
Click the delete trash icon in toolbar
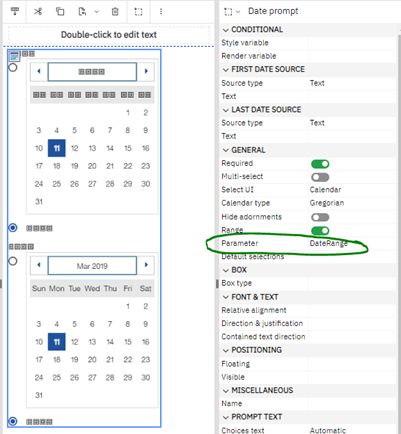115,12
